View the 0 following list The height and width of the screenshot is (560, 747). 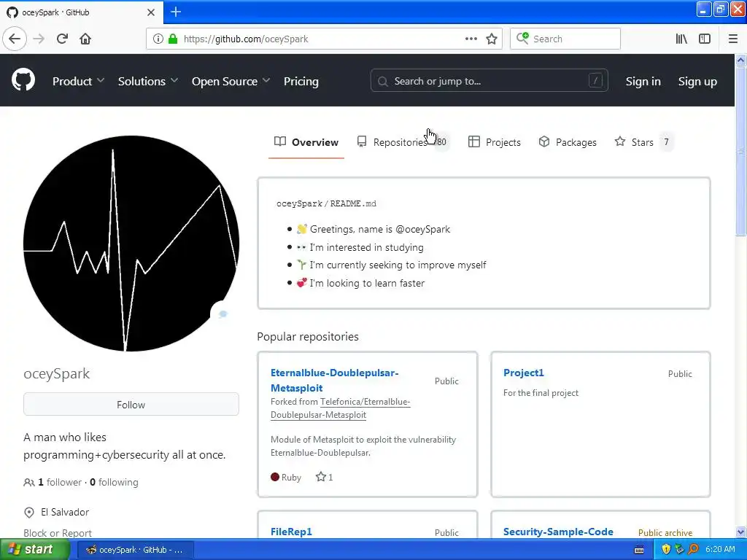pyautogui.click(x=114, y=482)
